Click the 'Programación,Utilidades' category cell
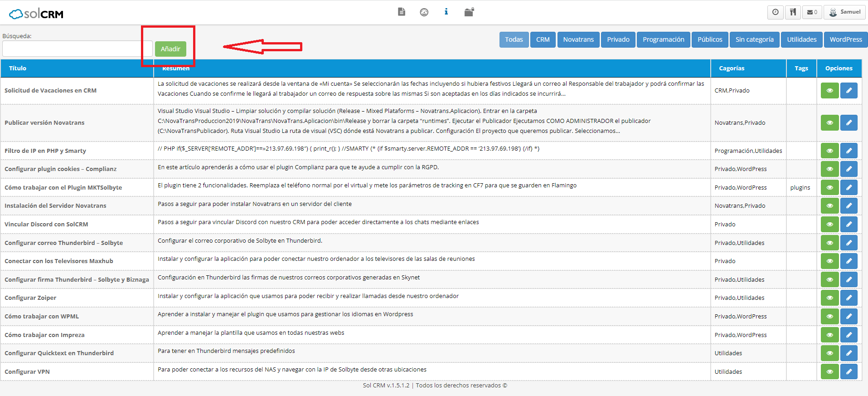This screenshot has width=868, height=396. coord(748,151)
